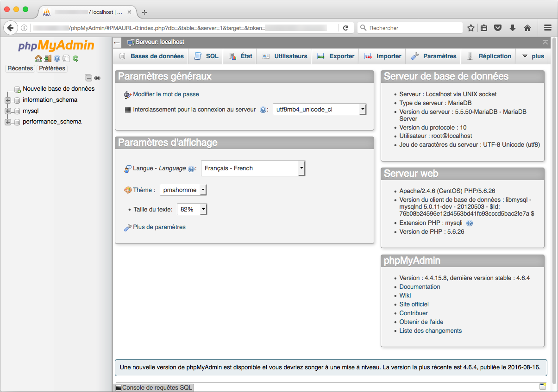Expand the information_schema tree node
Viewport: 558px width, 392px height.
pyautogui.click(x=7, y=100)
